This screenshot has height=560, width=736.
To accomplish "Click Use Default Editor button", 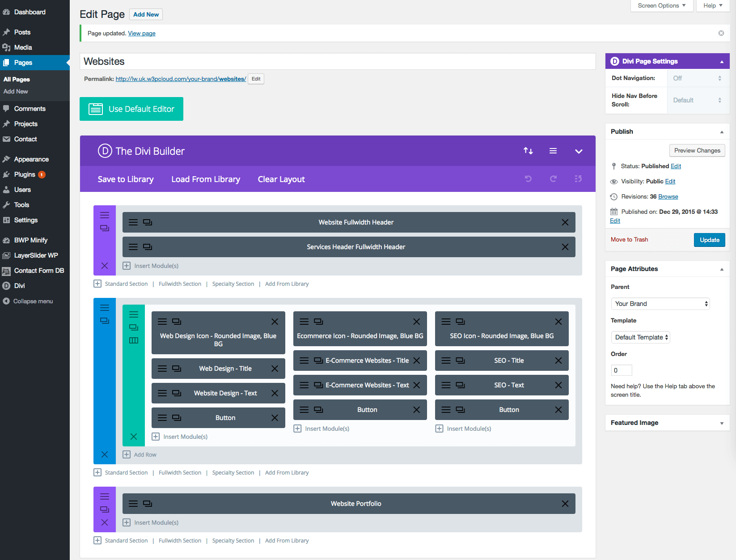I will (131, 109).
